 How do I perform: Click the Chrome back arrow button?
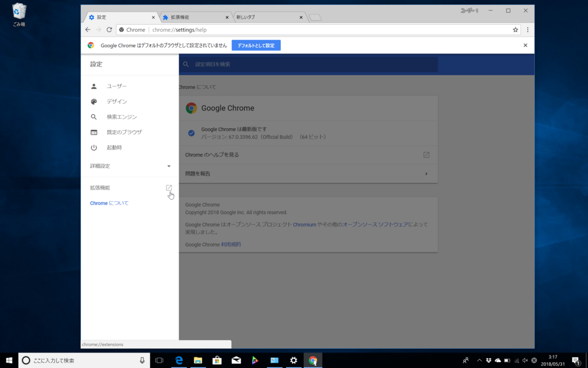tap(88, 30)
